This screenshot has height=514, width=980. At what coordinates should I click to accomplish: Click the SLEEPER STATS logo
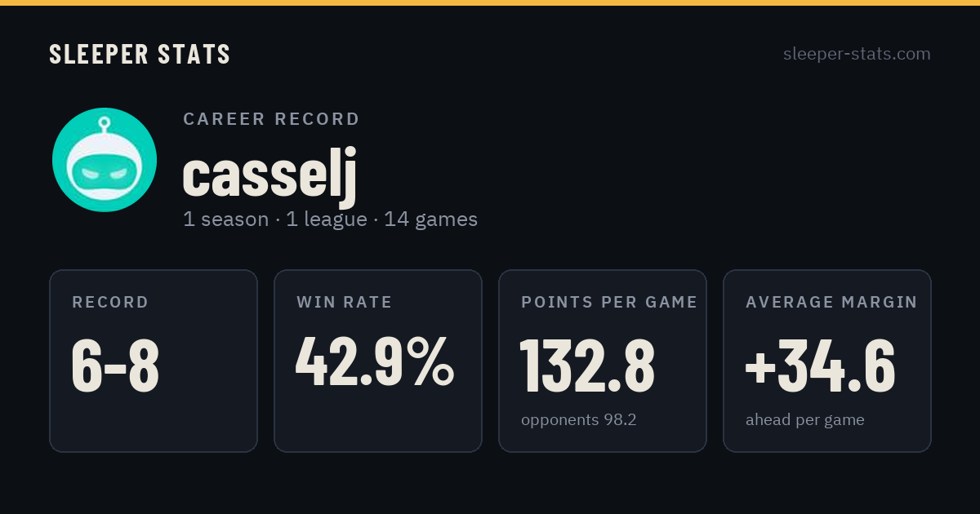tap(140, 55)
